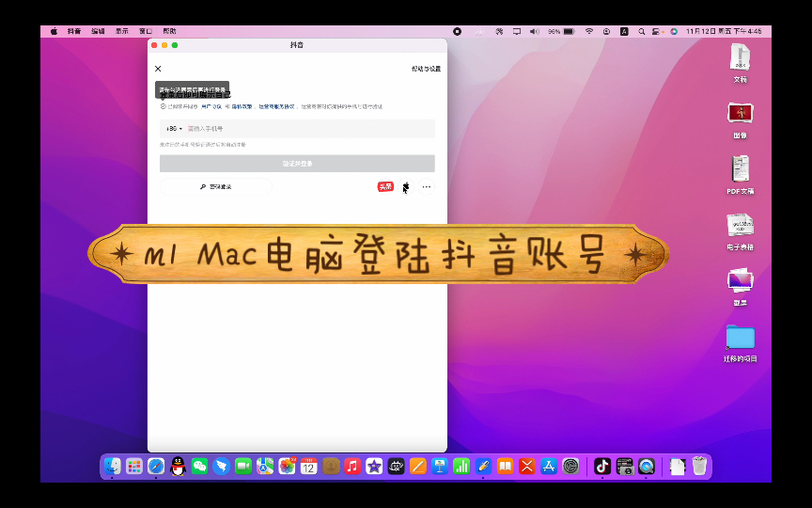Open Music from the Dock

(352, 467)
